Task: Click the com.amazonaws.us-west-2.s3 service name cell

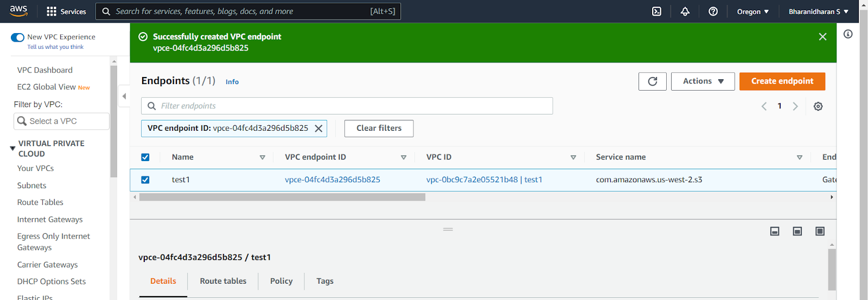Action: (x=649, y=180)
